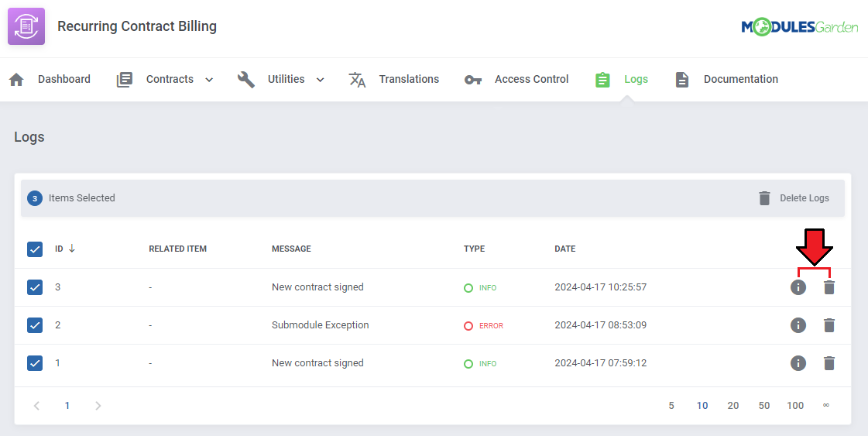868x436 pixels.
Task: Click the 'Recurring Contract Billing' title
Action: pos(137,26)
